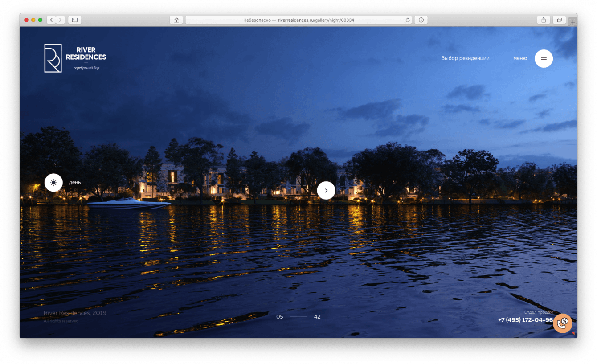Go to the next gallery image arrow

pos(326,190)
